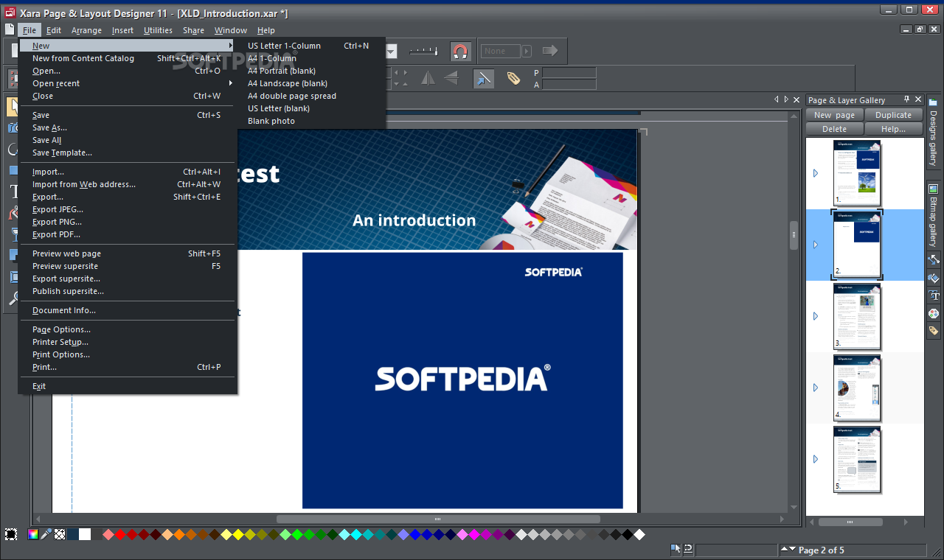Click the canvas horizontal scrollbar thumb
The height and width of the screenshot is (560, 944).
point(437,519)
